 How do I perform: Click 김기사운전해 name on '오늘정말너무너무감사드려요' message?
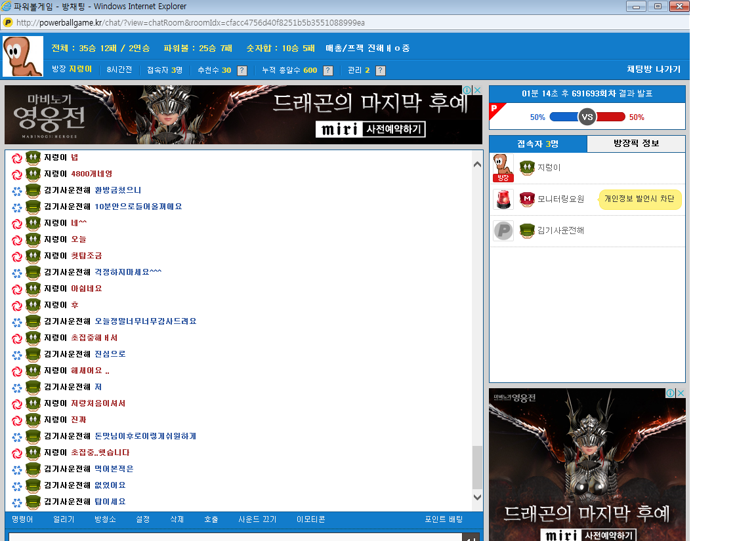67,321
